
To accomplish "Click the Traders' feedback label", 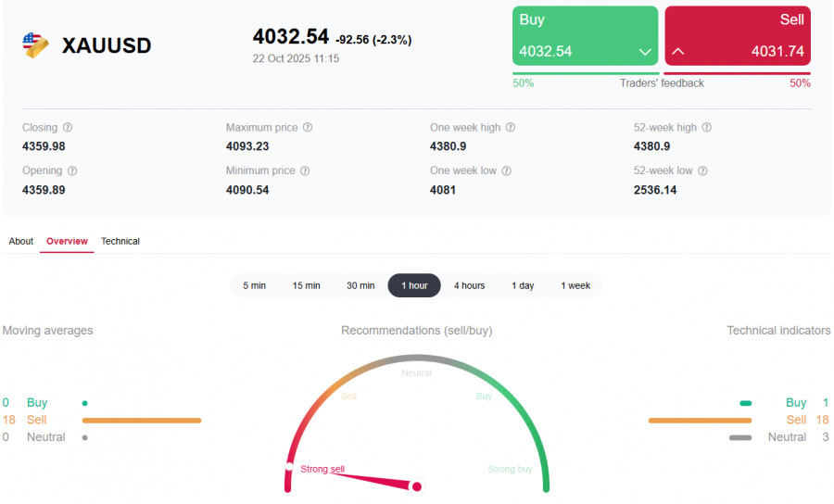I will click(x=662, y=83).
